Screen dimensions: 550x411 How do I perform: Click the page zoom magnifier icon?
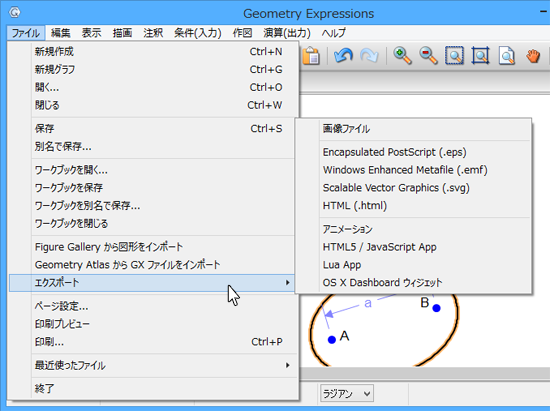(x=507, y=56)
